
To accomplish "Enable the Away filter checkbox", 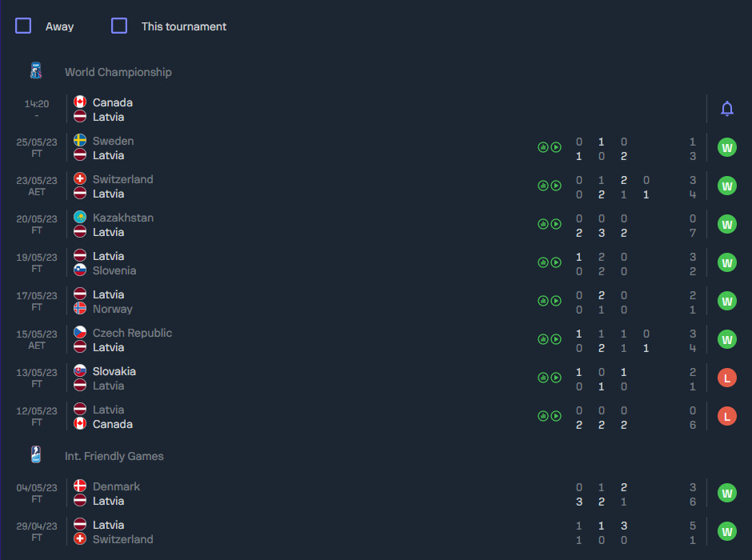I will pos(23,26).
